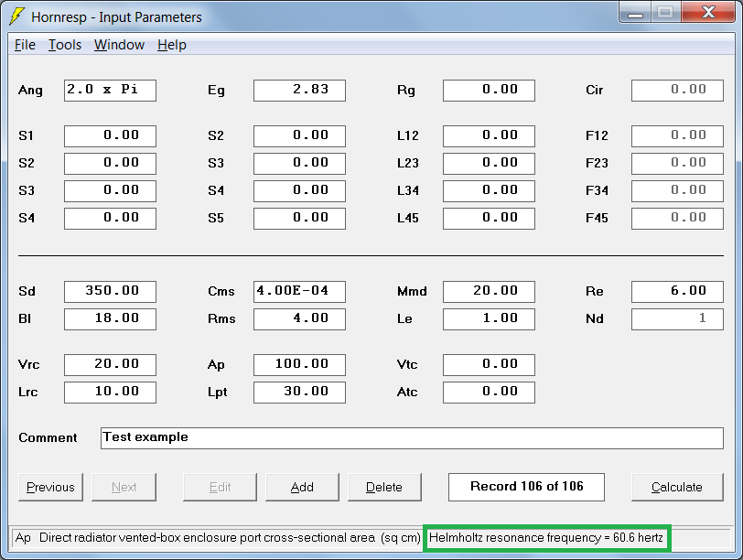This screenshot has height=560, width=743.
Task: Click the Atc input field
Action: click(x=489, y=393)
